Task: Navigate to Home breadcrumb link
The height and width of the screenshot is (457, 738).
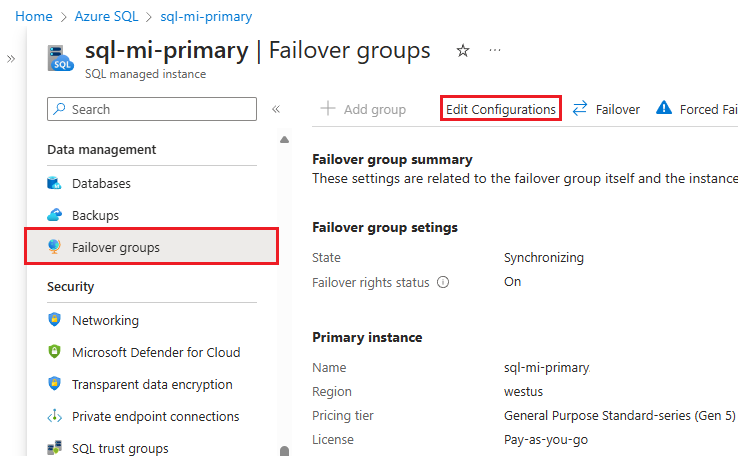Action: tap(33, 17)
